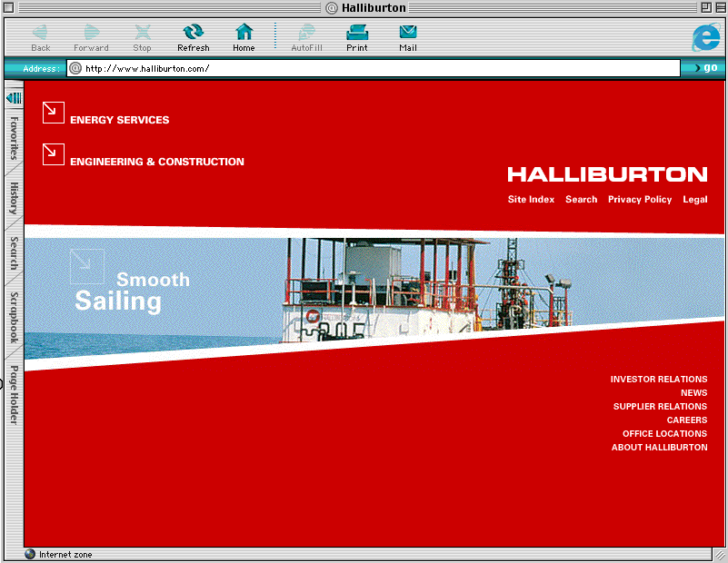Open ABOUT HALLIBURTON
Screen dimensions: 728x563
click(659, 448)
